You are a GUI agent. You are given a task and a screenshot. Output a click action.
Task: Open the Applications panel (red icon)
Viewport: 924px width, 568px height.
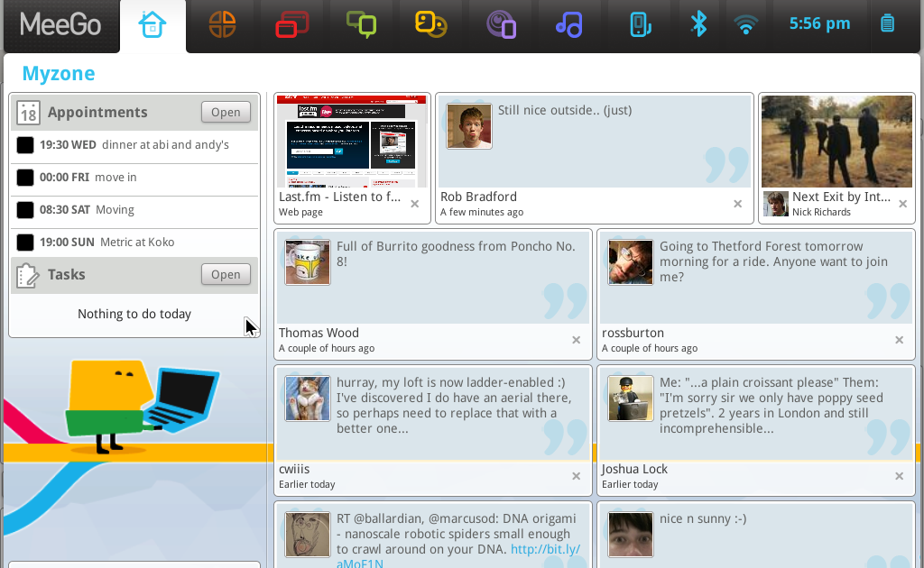point(291,24)
